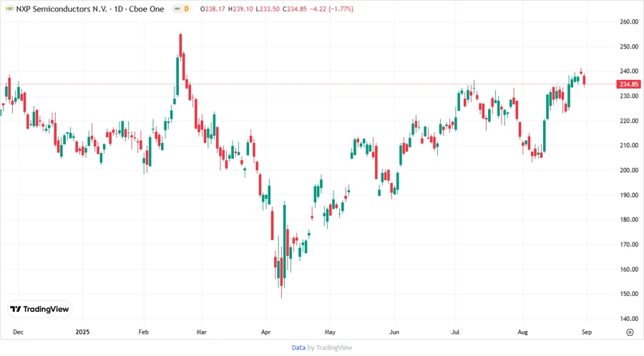This screenshot has height=356, width=644.
Task: Click the 180.00 price axis label
Action: (x=629, y=220)
